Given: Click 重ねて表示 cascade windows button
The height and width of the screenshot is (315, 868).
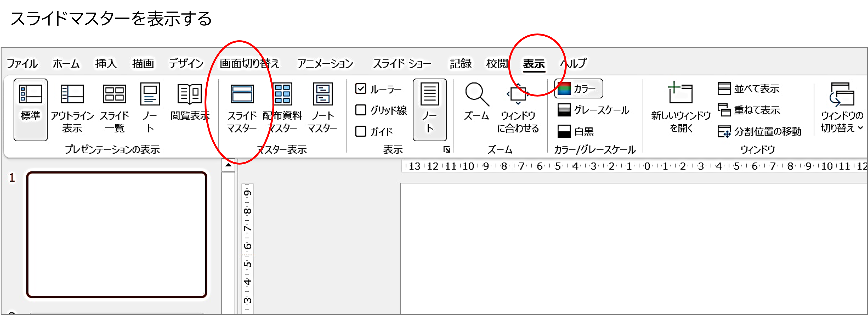Looking at the screenshot, I should point(749,110).
